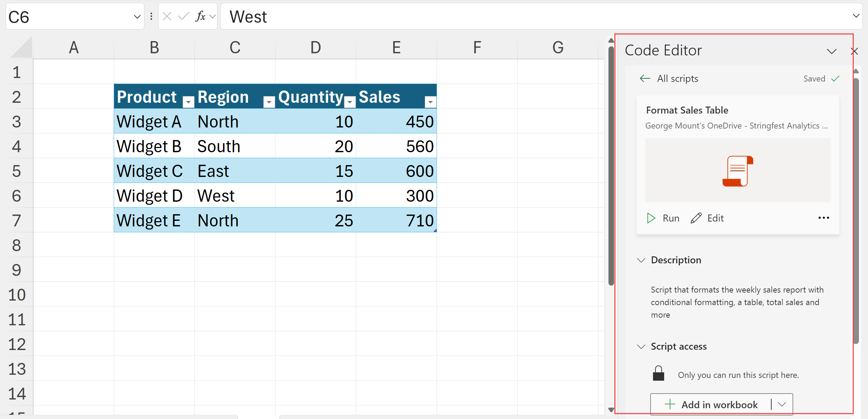Expand the Name Box dropdown arrow

click(137, 17)
